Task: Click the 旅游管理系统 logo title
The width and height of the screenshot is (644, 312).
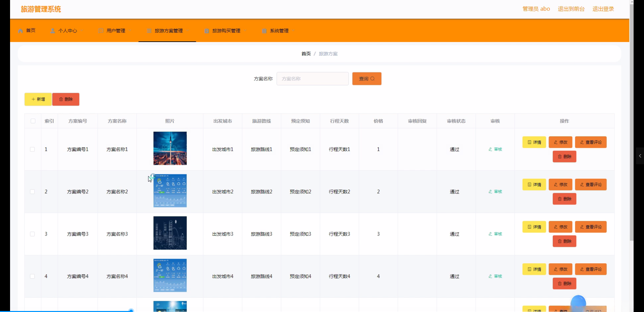Action: click(x=41, y=9)
